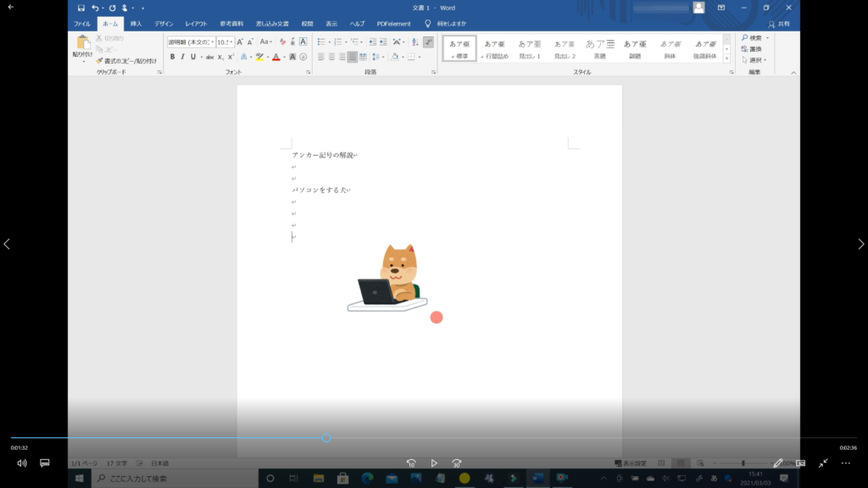
Task: Expand the styles gallery list
Action: (726, 58)
